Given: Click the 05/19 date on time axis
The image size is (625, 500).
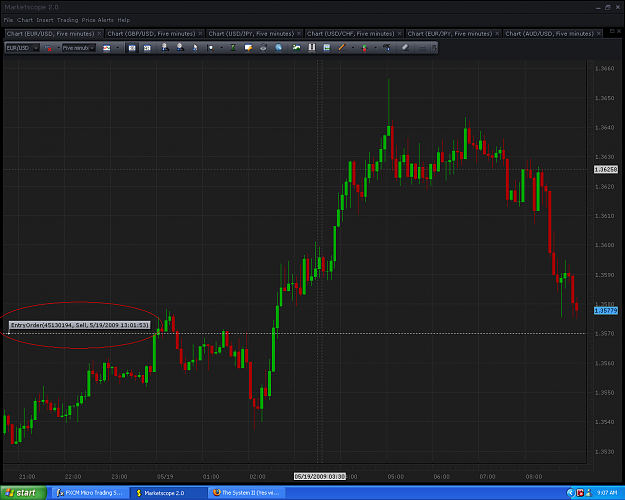Looking at the screenshot, I should [x=165, y=476].
